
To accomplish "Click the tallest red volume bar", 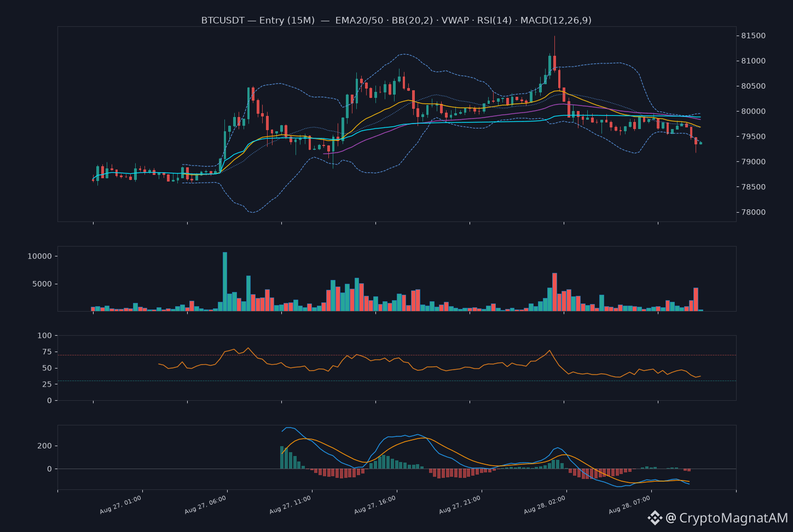I will 554,292.
